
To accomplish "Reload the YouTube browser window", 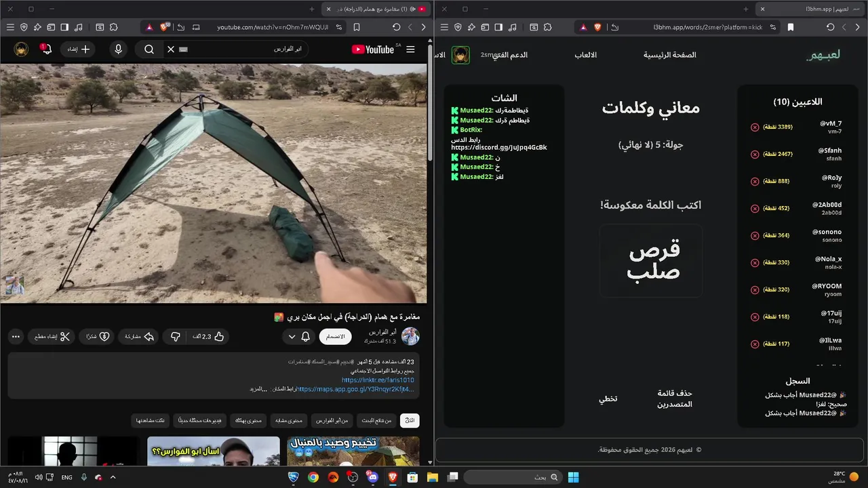I will click(397, 27).
